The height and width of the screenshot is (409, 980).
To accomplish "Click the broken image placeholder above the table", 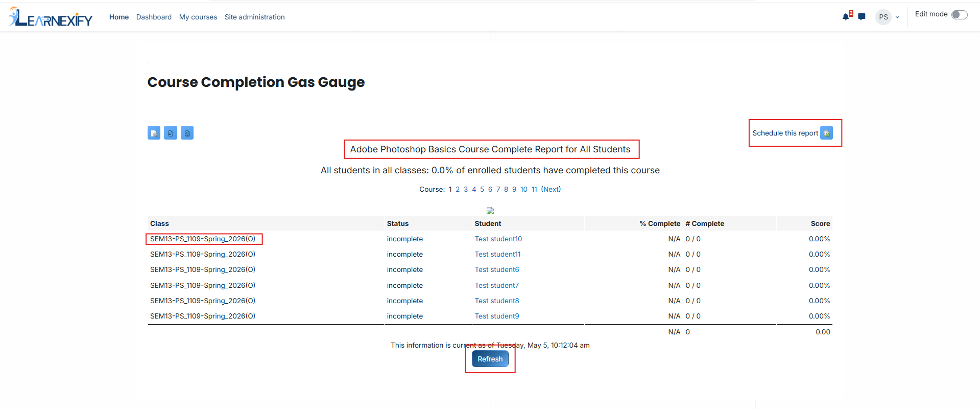I will point(490,211).
